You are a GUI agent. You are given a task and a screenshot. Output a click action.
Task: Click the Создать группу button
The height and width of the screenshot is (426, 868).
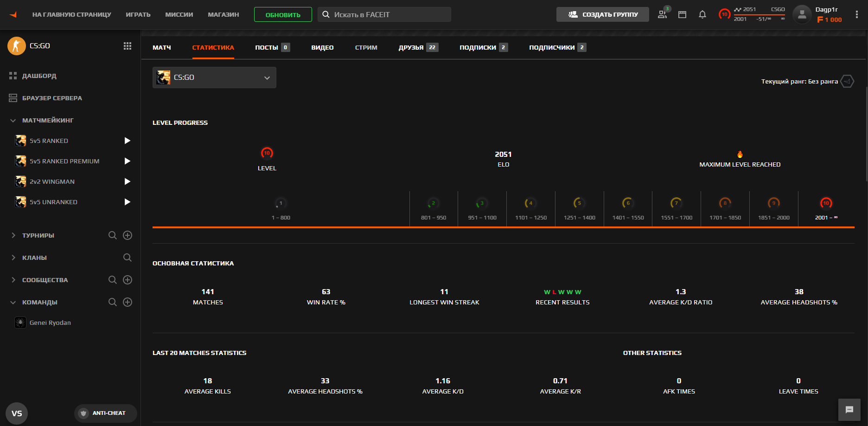(x=602, y=14)
